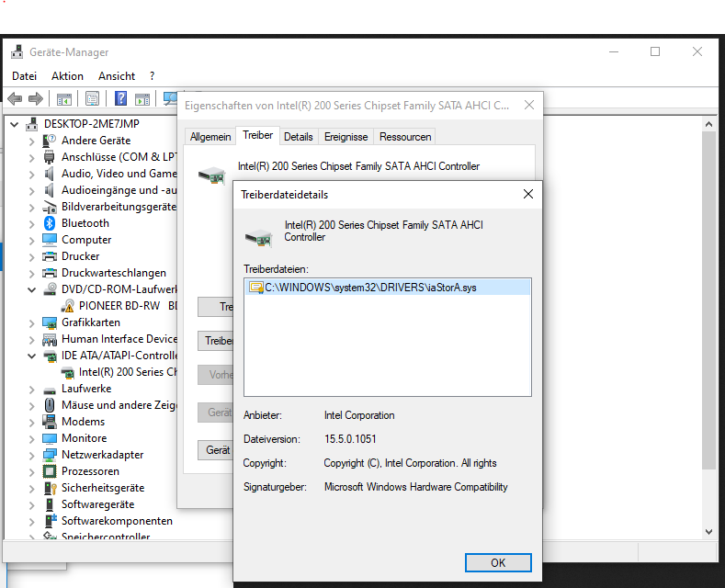
Task: Click the Modems icon
Action: [x=50, y=421]
